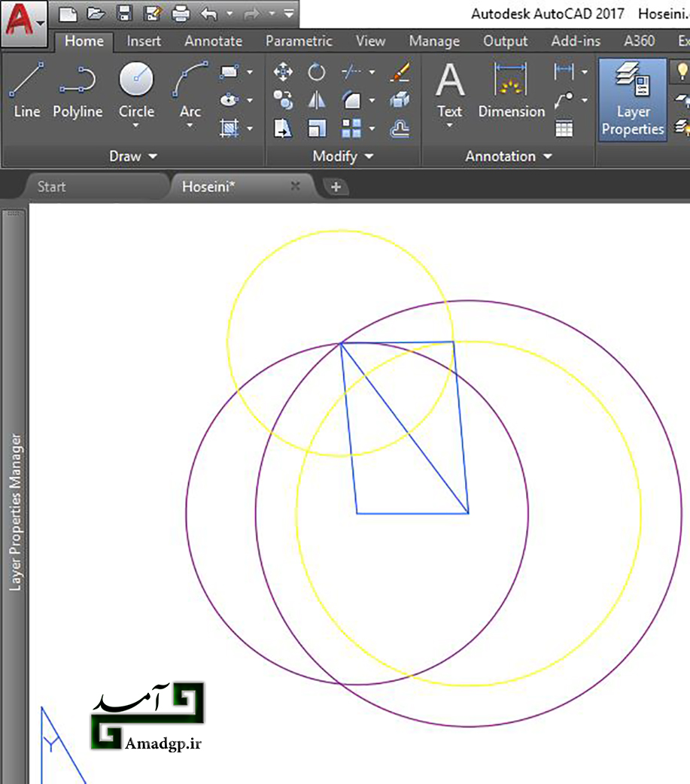
Task: Open the Text options dropdown
Action: (449, 126)
